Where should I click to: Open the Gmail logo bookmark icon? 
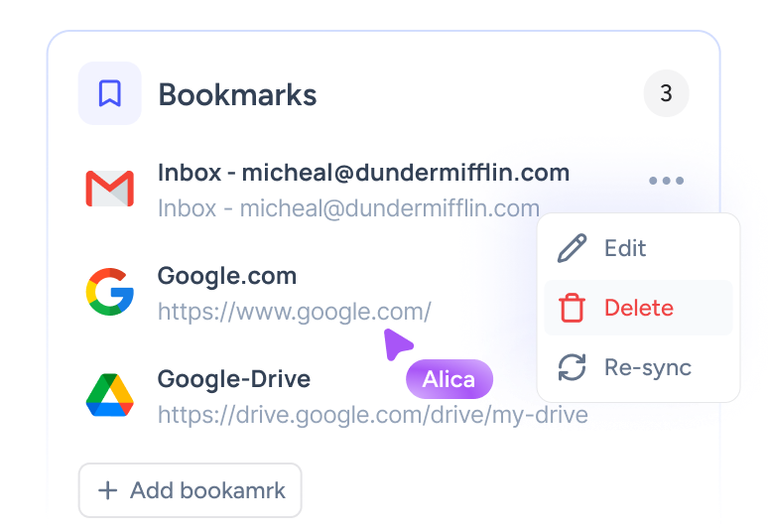110,189
